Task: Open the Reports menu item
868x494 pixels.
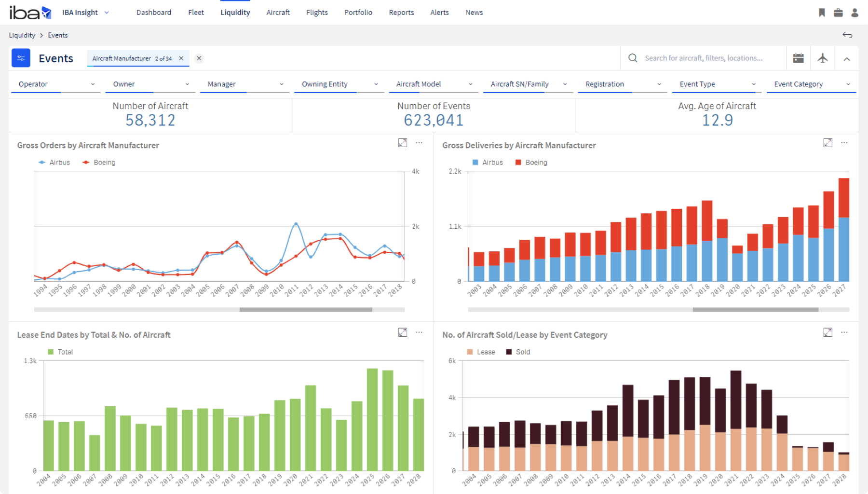Action: pyautogui.click(x=401, y=13)
